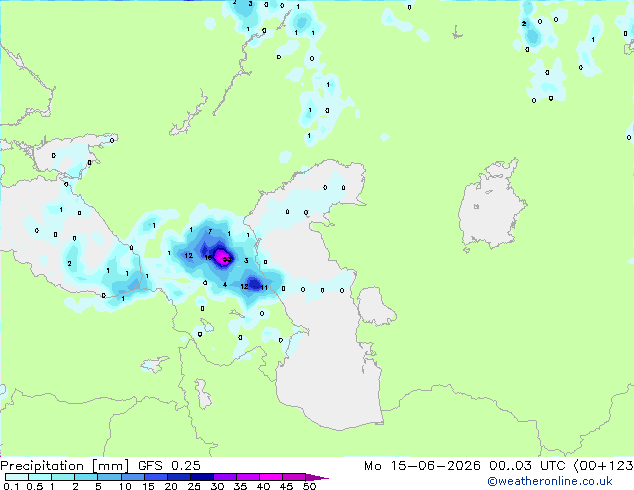Click the 'GFS 0.25' model label
The image size is (634, 490).
tap(169, 466)
